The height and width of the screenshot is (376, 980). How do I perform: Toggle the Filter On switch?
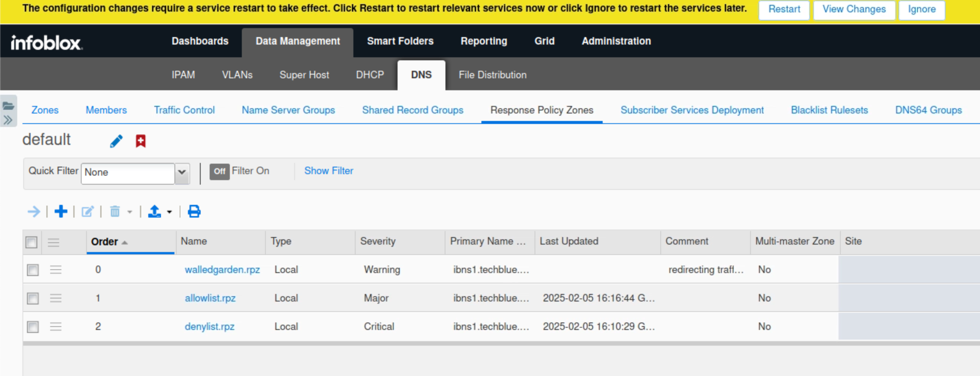click(x=219, y=171)
